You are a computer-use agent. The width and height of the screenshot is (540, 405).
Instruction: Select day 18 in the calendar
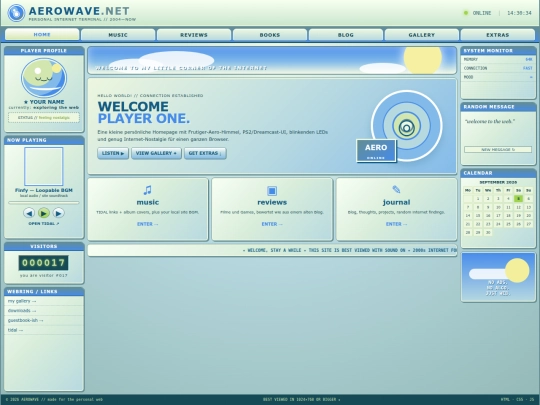click(x=508, y=216)
